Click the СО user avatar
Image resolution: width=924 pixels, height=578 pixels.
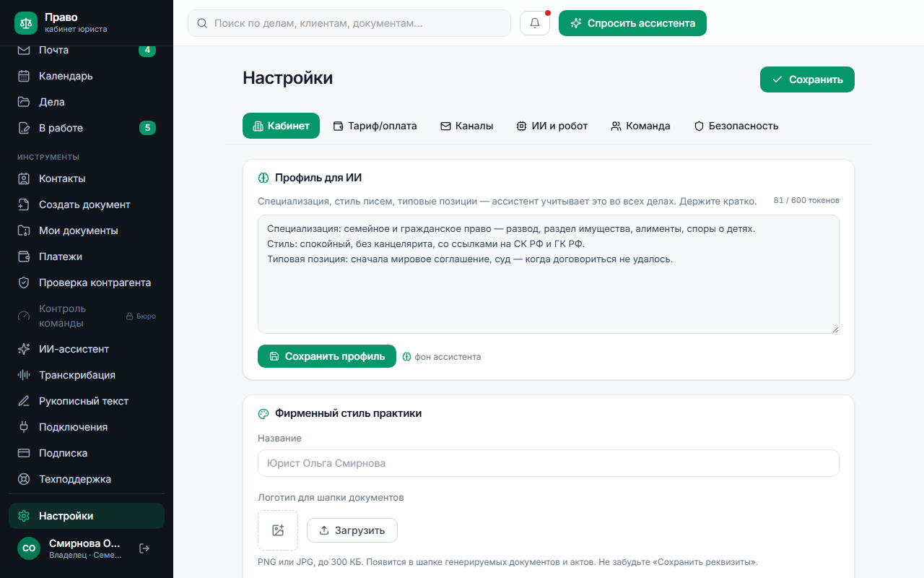point(29,548)
